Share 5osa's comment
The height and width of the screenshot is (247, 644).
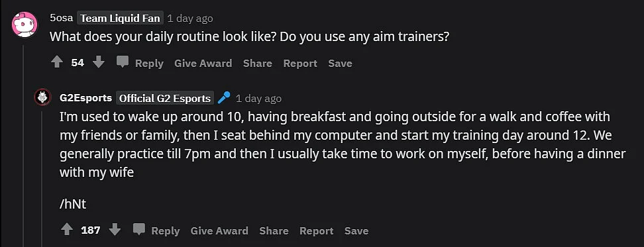(x=257, y=63)
